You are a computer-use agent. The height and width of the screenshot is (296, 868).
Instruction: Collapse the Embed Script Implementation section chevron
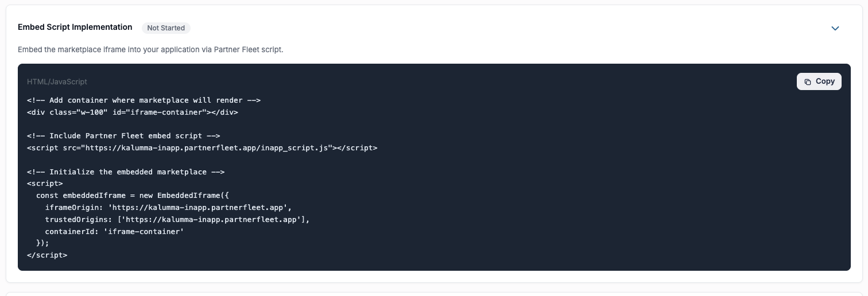(835, 29)
